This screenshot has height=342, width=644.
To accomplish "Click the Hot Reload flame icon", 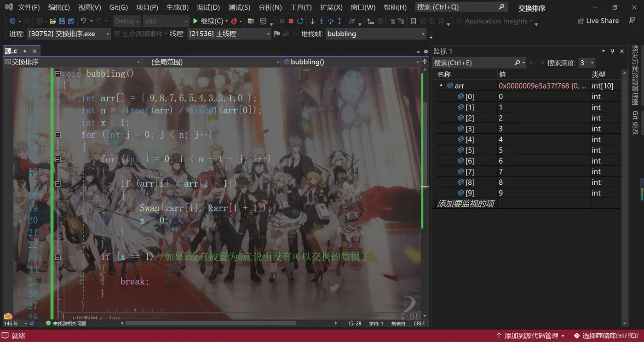I will (x=235, y=21).
